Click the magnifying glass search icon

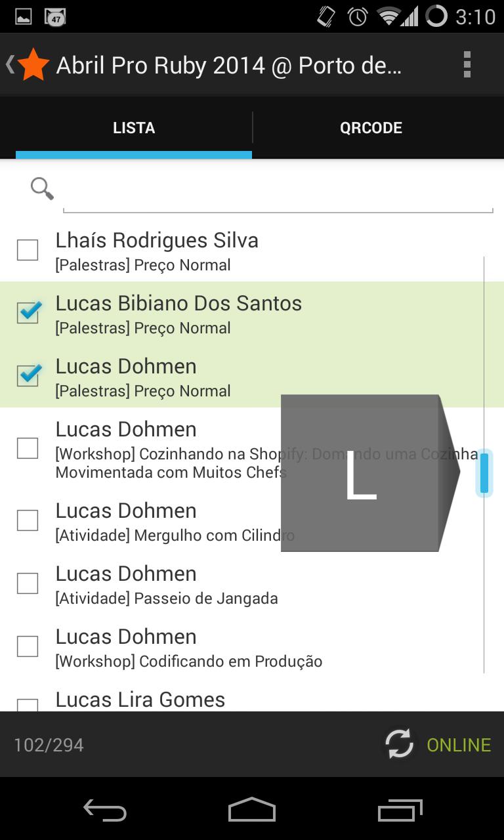(x=42, y=189)
